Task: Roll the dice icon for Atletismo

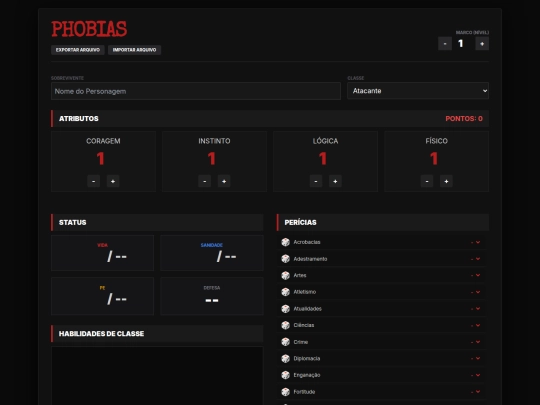Action: tap(285, 292)
